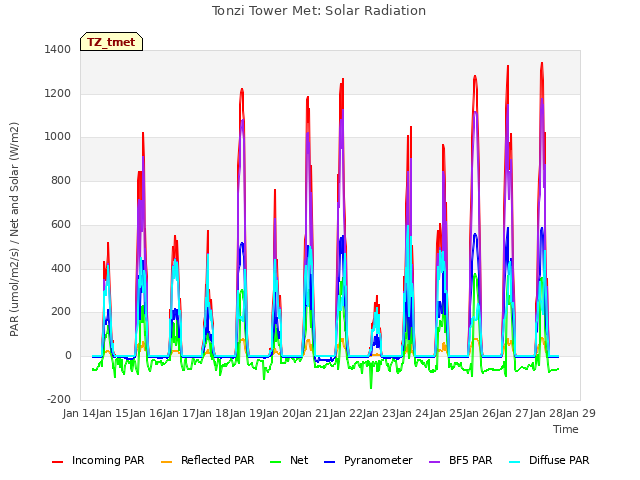Click the highest Incoming PAR peak near Jan 28
The height and width of the screenshot is (480, 640).
click(542, 63)
